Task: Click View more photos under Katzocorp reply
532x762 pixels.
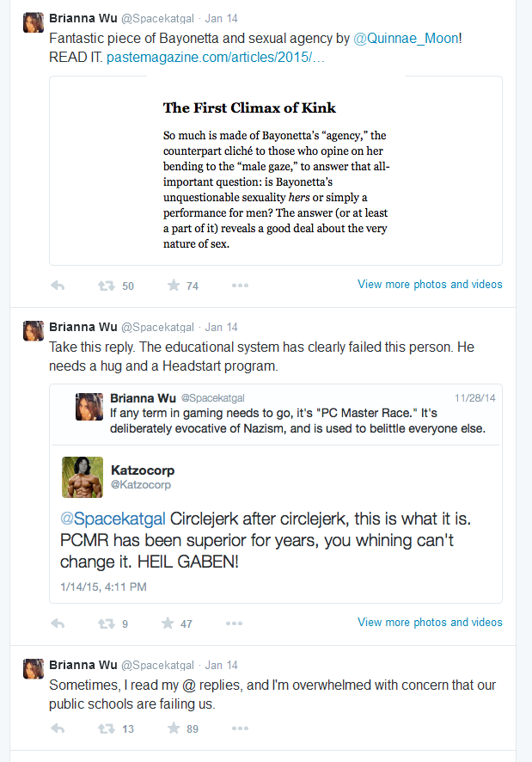Action: click(x=430, y=623)
